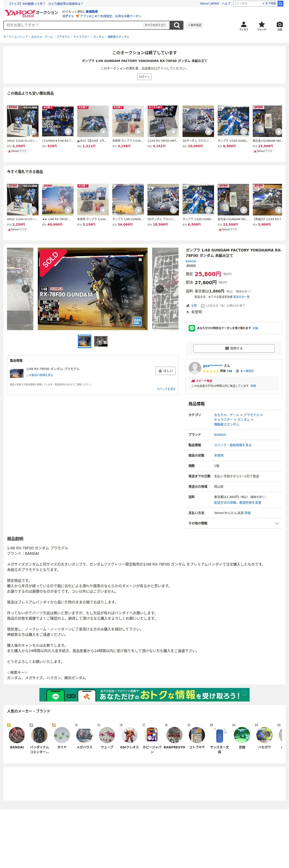
Task: Go to オークショントップ in breadcrumb
Action: [16, 37]
